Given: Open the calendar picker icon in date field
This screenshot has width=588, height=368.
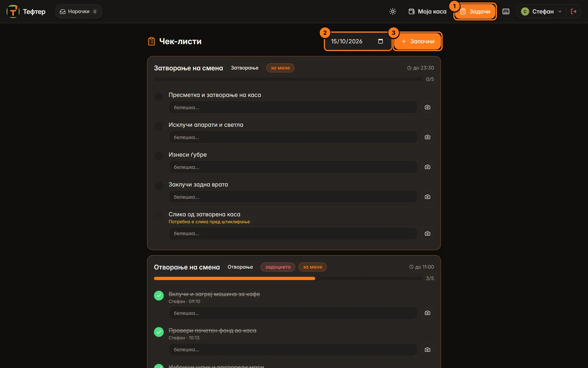Looking at the screenshot, I should click(x=380, y=41).
